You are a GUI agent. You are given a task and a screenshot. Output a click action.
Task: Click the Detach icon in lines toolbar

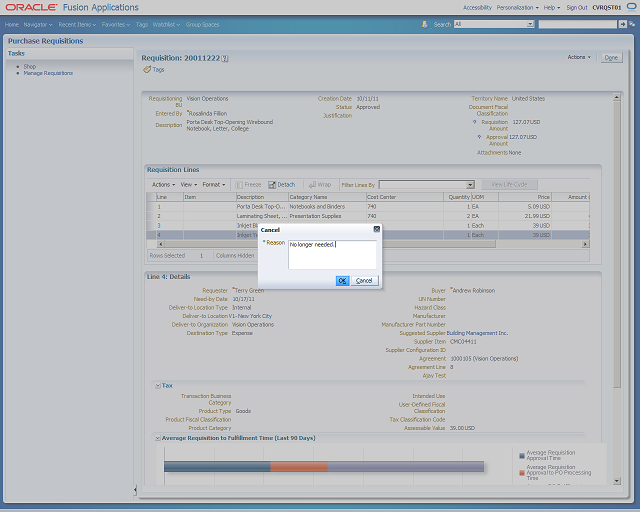click(x=272, y=185)
